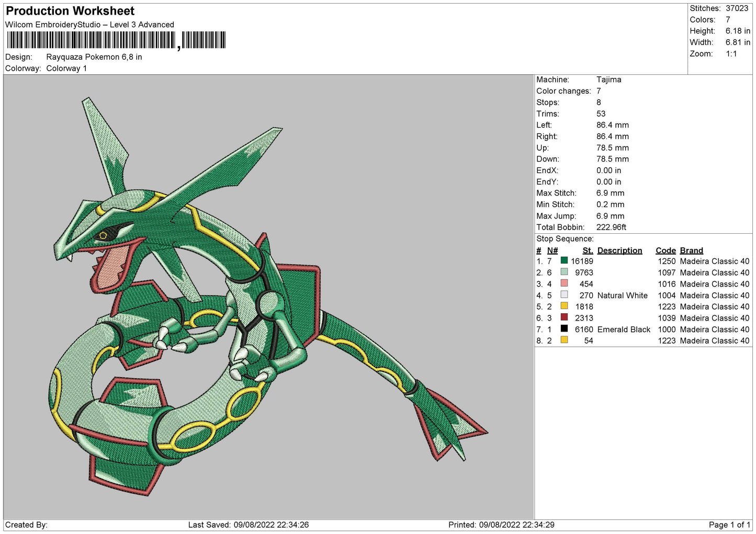Click stitch count 2313 in stop 6
The width and height of the screenshot is (756, 534).
click(x=584, y=318)
